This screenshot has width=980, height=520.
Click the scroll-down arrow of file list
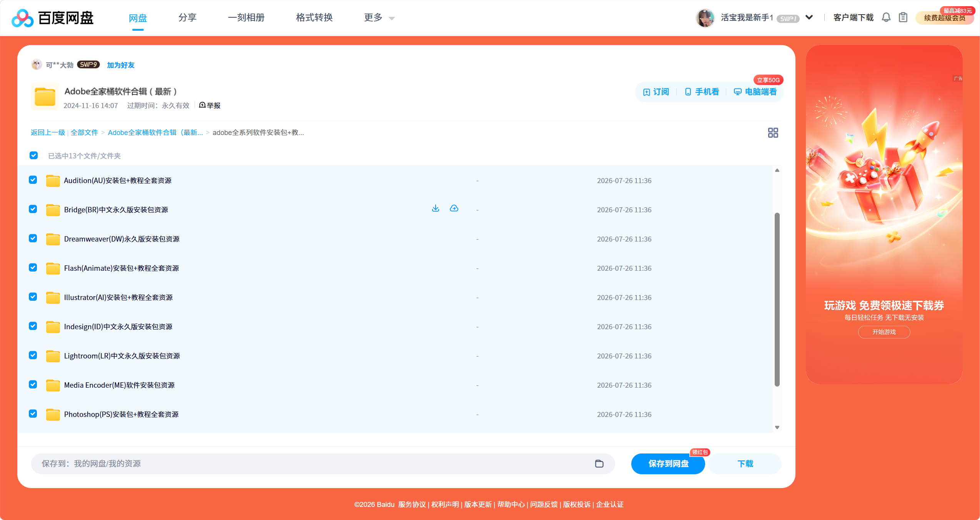(777, 427)
